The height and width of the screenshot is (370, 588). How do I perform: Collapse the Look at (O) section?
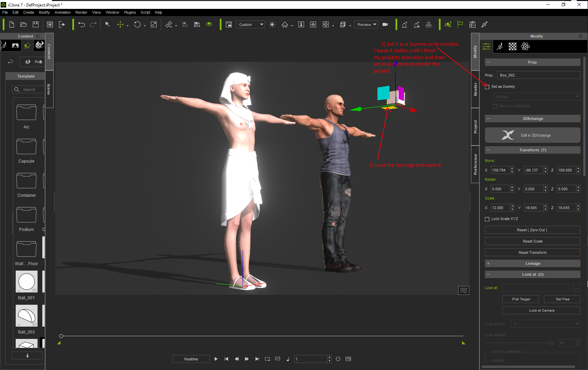[x=488, y=274]
